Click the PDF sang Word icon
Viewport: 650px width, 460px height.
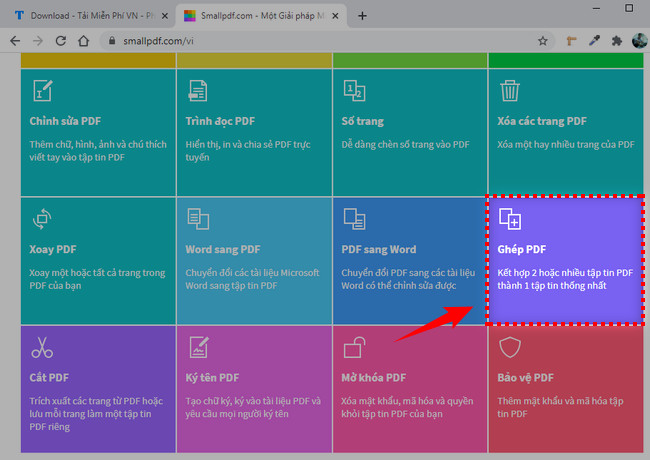point(354,219)
